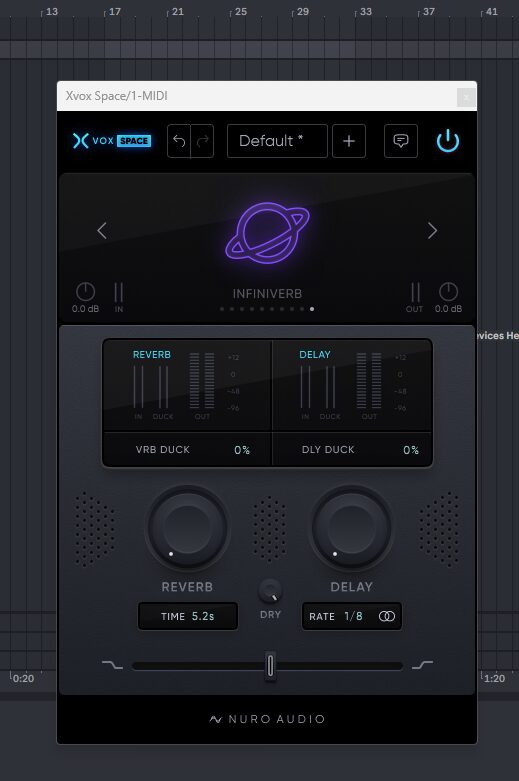This screenshot has height=781, width=519.
Task: Adjust the input gain knob
Action: 85,291
